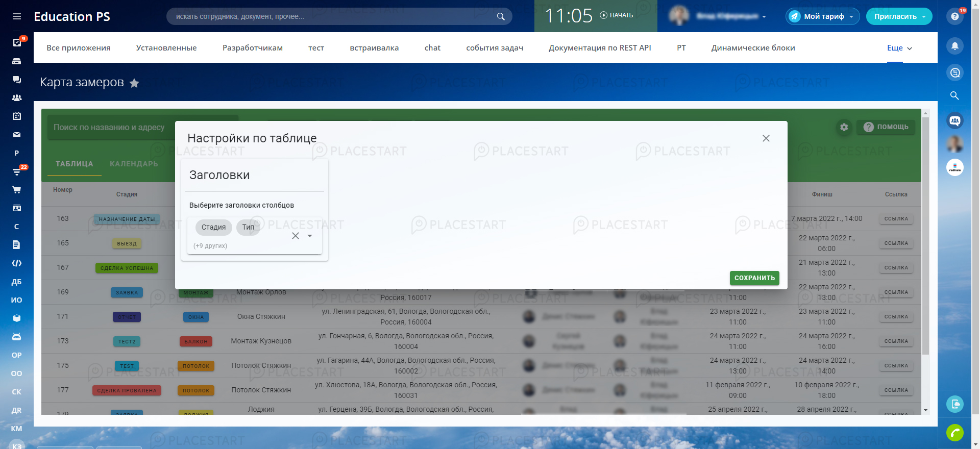Focus Поиск по названию и адресу field
Viewport: 980px width, 449px height.
143,128
